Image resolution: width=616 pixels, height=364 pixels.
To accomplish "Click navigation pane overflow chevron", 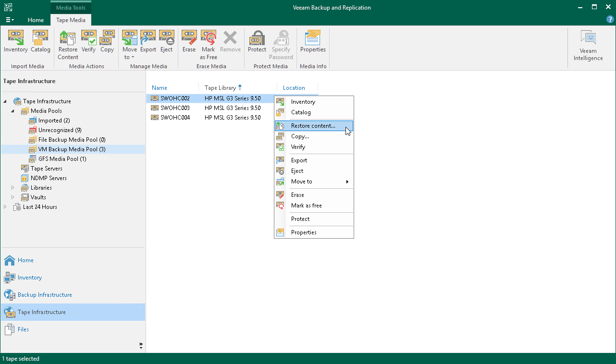I will tap(141, 345).
